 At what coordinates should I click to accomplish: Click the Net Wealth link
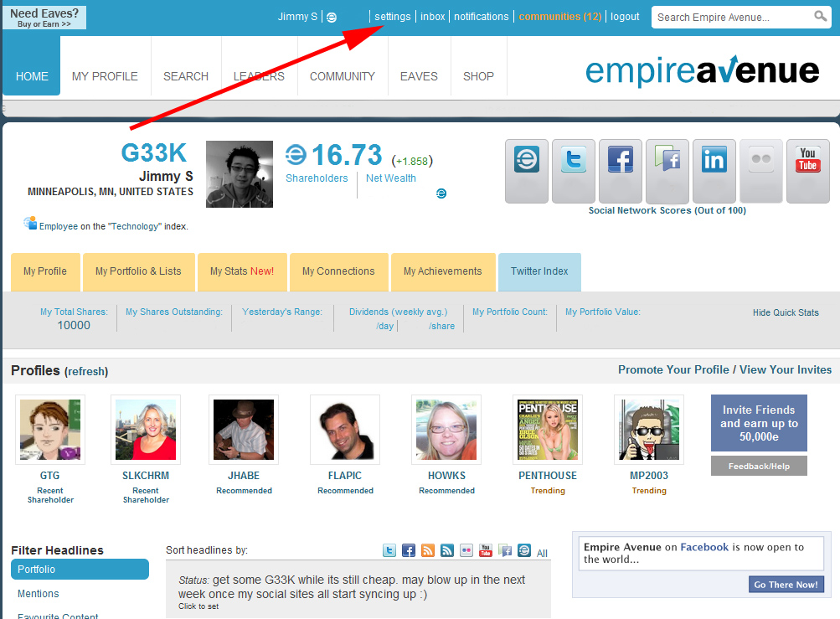[391, 178]
